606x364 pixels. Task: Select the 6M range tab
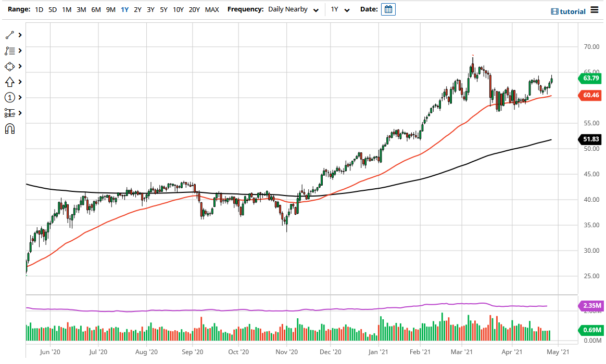(96, 9)
